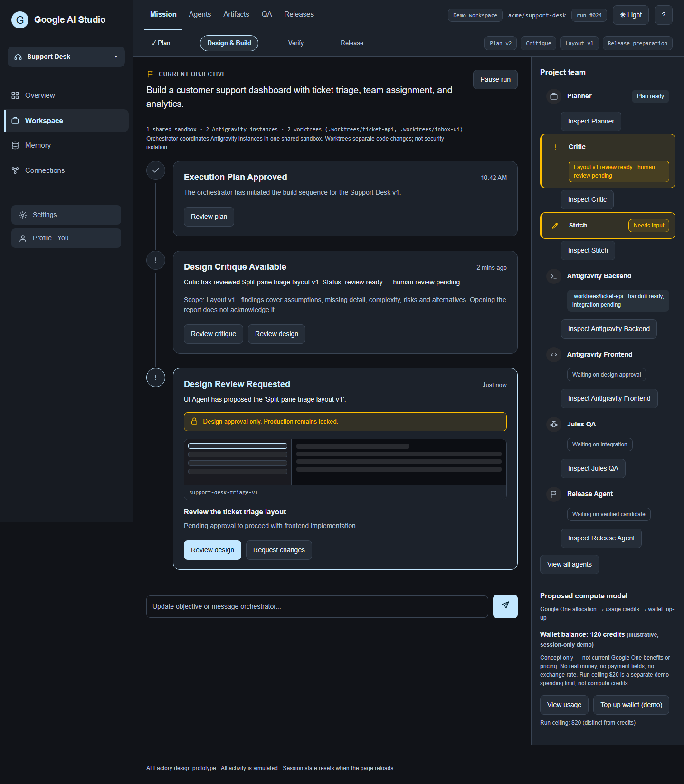Click the Antigravity Frontend code brackets icon
The height and width of the screenshot is (784, 684).
(x=554, y=355)
